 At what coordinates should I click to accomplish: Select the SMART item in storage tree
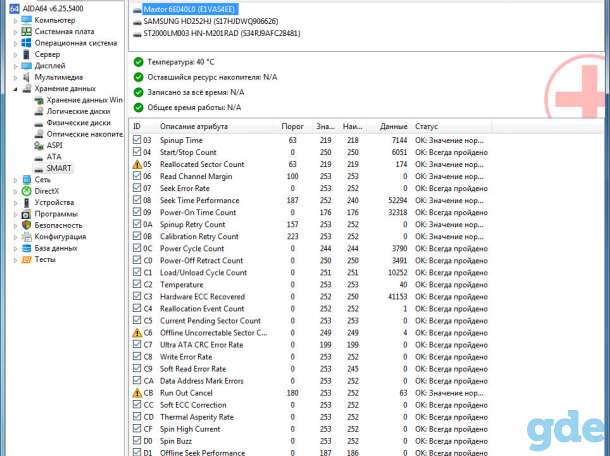(58, 168)
